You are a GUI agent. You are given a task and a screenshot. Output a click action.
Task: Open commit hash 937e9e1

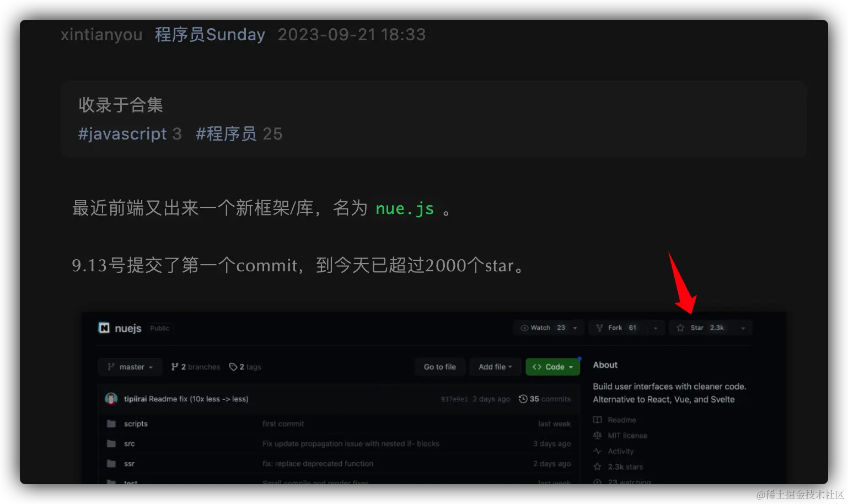(x=454, y=399)
